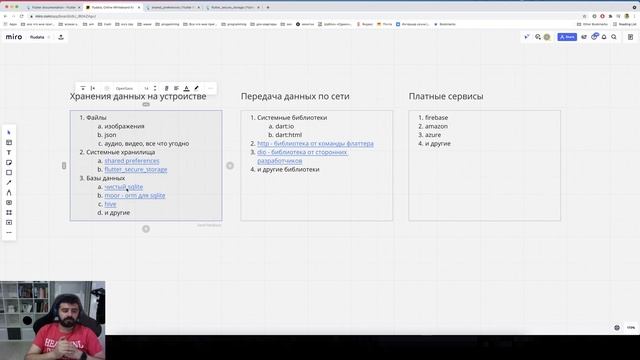The image size is (640, 360).
Task: Select the Pen drawing tool
Action: pyautogui.click(x=9, y=193)
